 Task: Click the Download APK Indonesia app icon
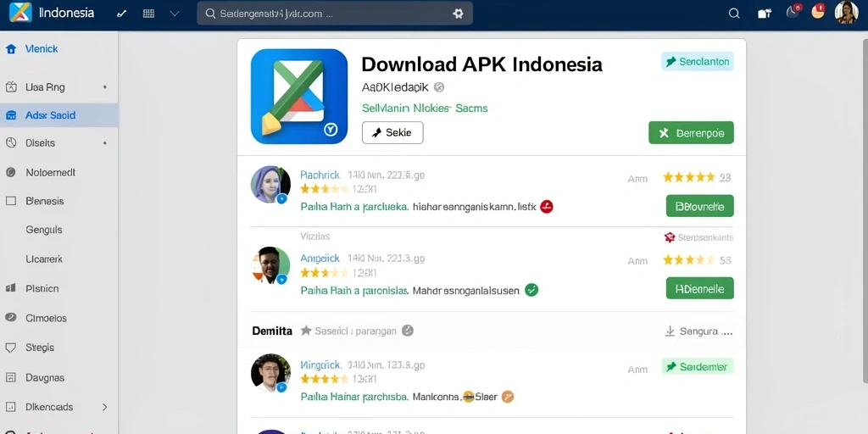299,97
